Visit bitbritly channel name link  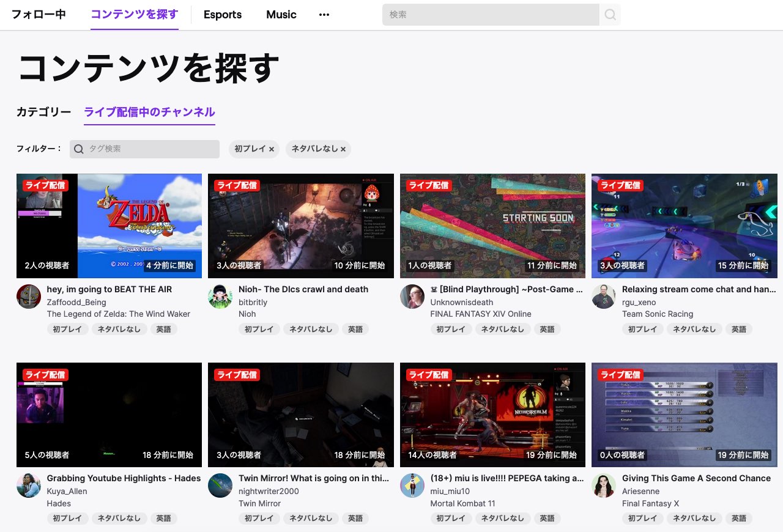(253, 302)
